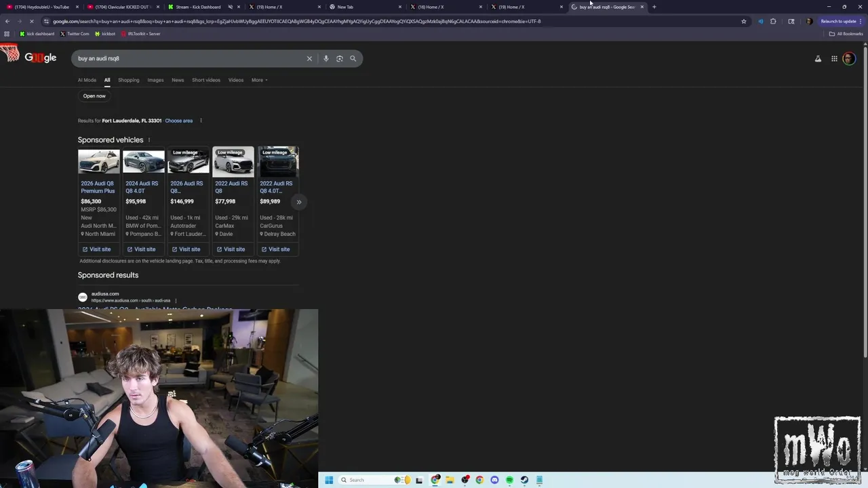The height and width of the screenshot is (488, 868).
Task: Open the apps shortcut in bookmarks bar
Action: click(x=7, y=34)
